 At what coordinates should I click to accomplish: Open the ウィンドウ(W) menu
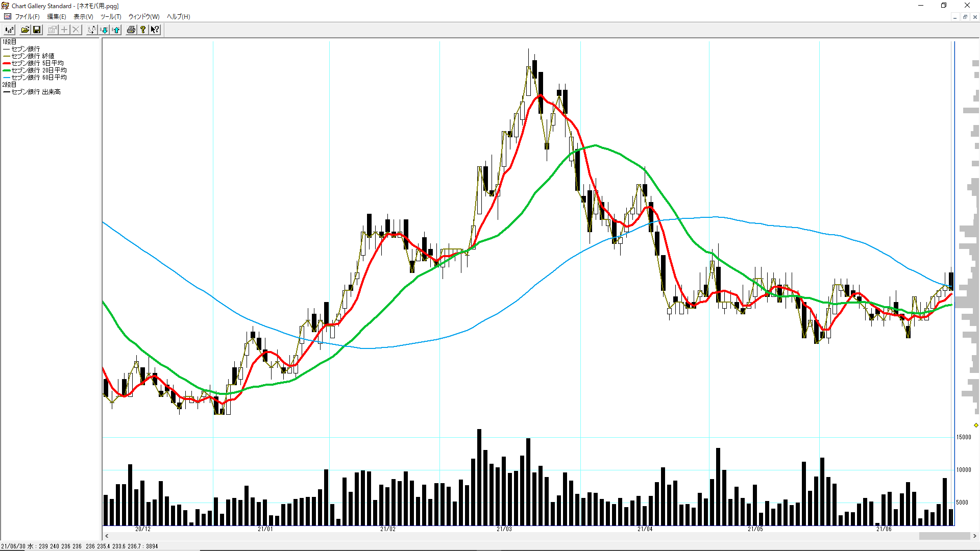pos(143,16)
